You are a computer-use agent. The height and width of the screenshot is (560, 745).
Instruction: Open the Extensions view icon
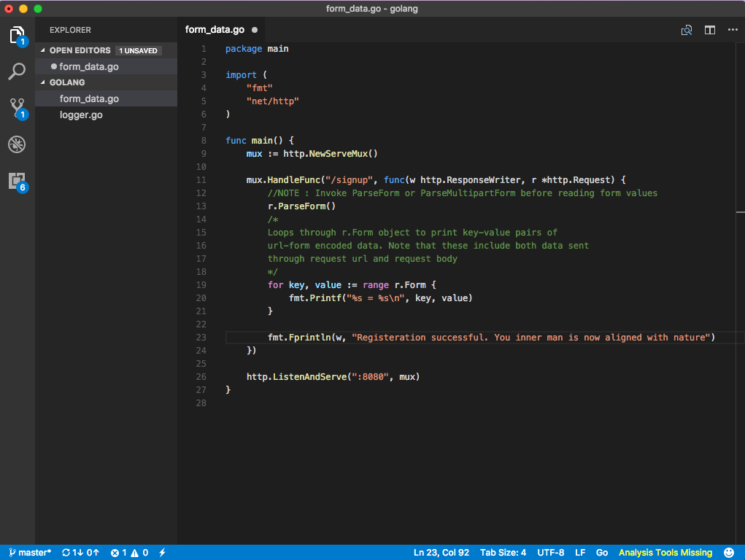tap(17, 181)
